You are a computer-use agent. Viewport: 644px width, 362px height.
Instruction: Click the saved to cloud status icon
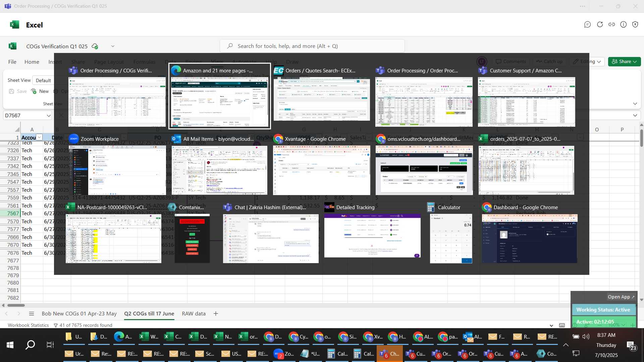pyautogui.click(x=95, y=46)
